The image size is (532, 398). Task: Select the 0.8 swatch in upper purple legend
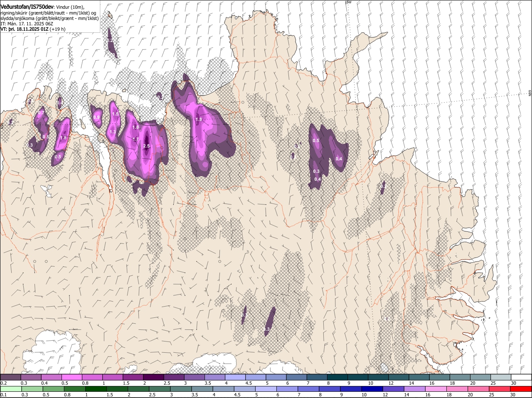click(92, 377)
